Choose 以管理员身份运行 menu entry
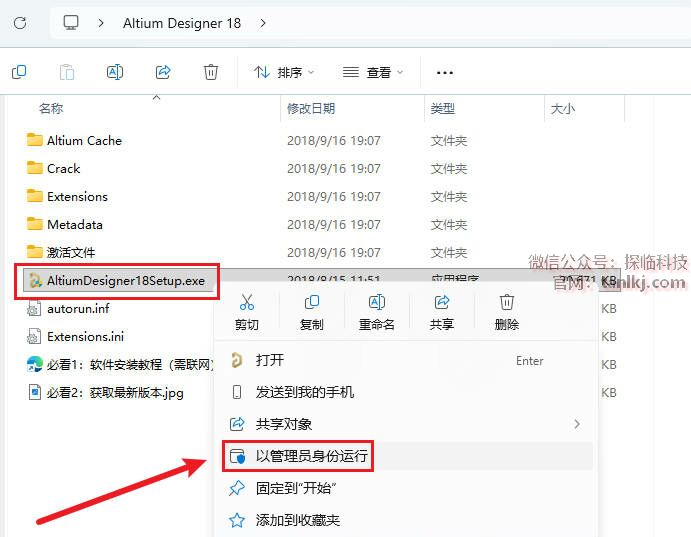The height and width of the screenshot is (537, 691). point(405,456)
